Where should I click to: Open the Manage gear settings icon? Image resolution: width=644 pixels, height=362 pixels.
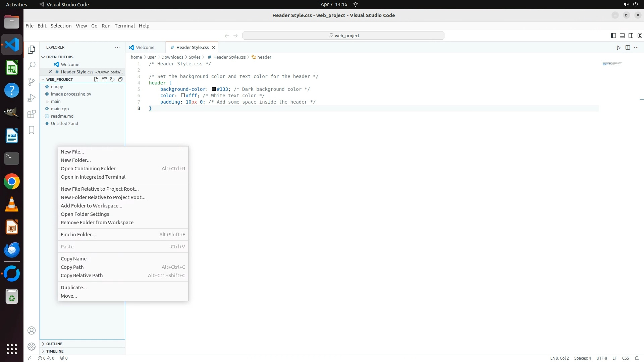[32, 347]
